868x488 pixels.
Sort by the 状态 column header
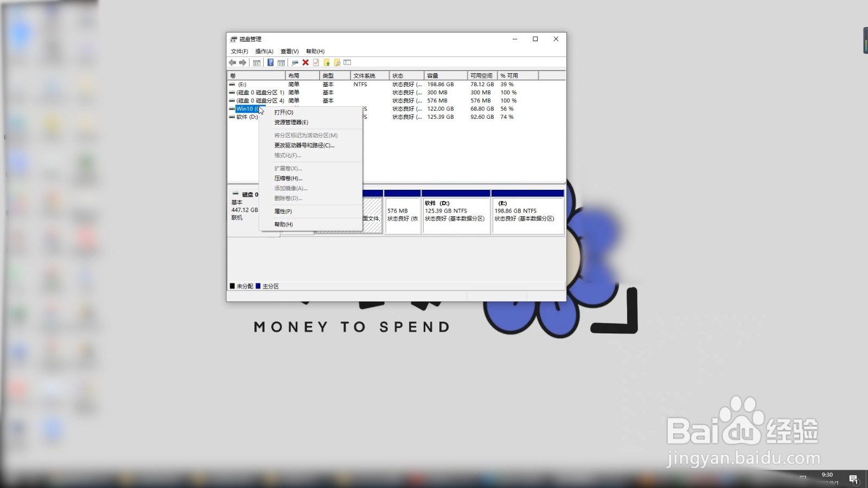coord(406,75)
